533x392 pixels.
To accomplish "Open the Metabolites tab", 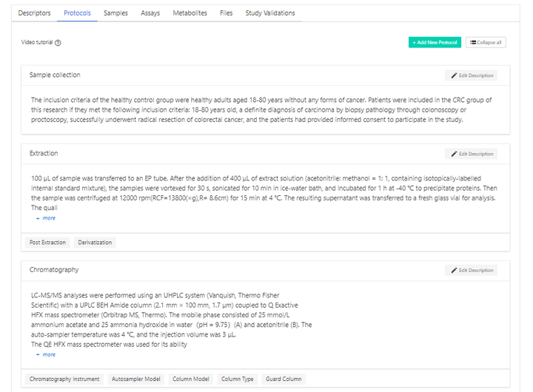I will (190, 13).
